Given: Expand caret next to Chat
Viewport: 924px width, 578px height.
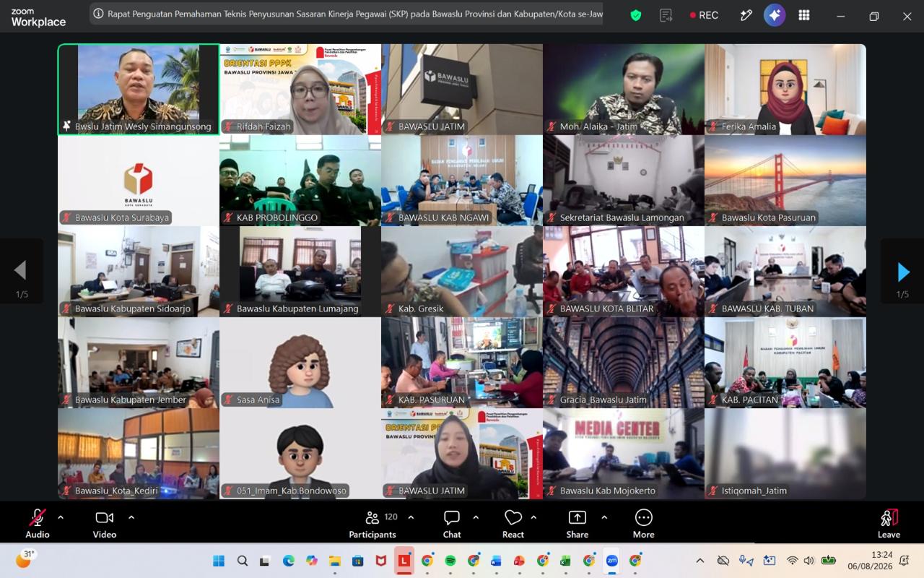Looking at the screenshot, I should coord(476,517).
